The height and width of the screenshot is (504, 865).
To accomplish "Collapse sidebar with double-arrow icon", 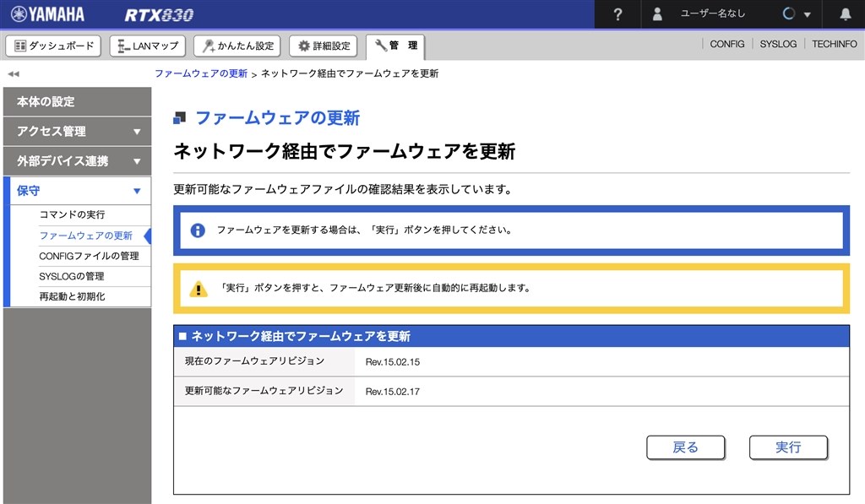I will [x=14, y=74].
